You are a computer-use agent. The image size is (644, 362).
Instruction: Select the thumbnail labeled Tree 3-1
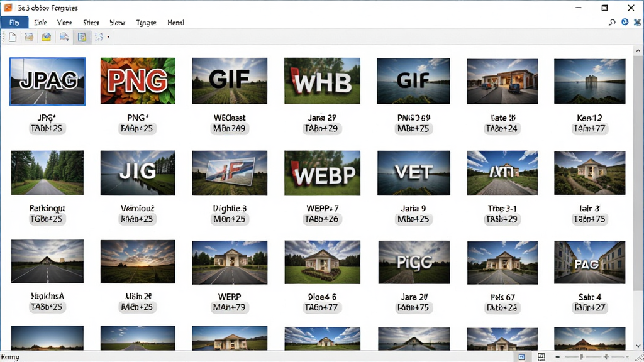(x=502, y=173)
